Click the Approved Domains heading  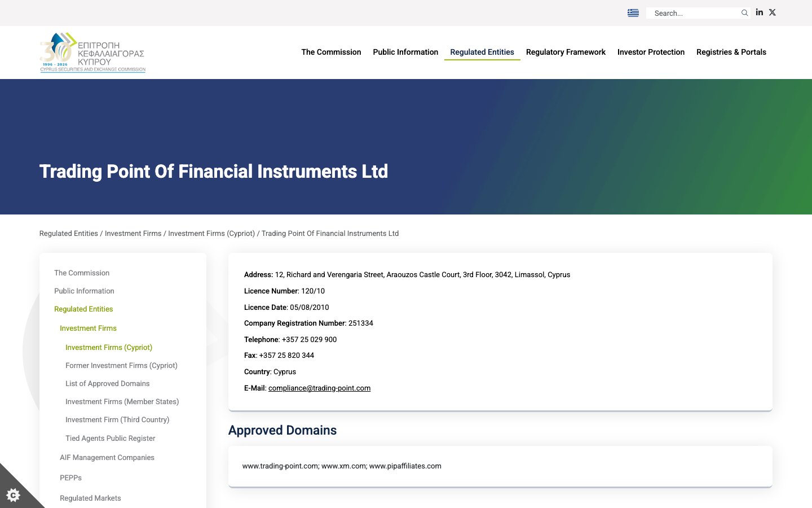283,430
